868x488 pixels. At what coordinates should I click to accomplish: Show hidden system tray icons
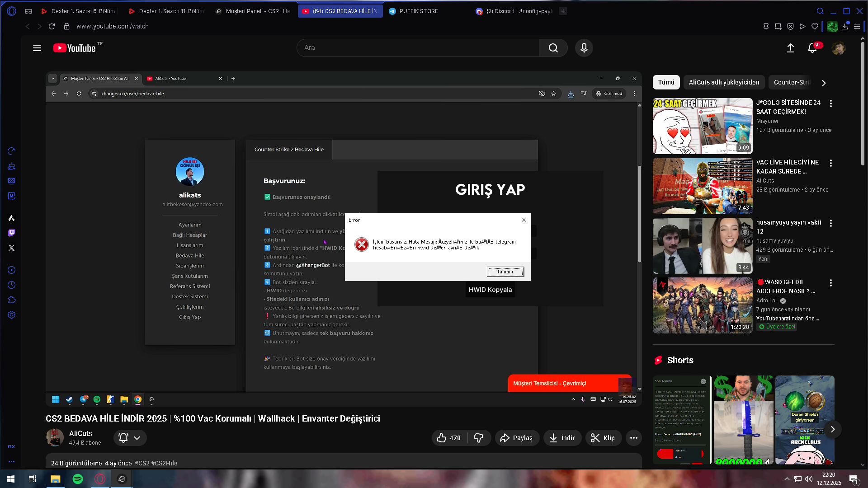pos(787,479)
